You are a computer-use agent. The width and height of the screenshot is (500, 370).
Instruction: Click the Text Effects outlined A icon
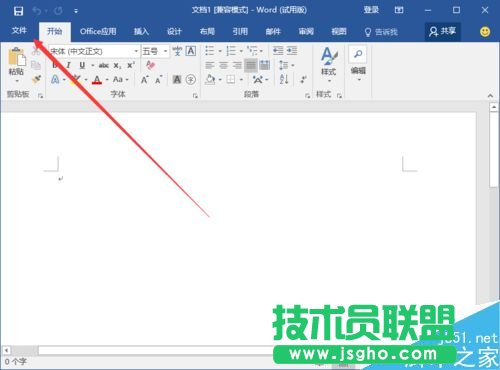tap(55, 79)
